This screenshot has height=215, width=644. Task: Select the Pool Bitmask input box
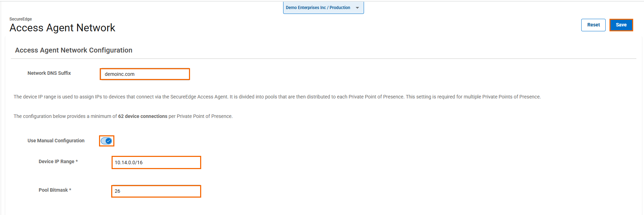pyautogui.click(x=156, y=191)
